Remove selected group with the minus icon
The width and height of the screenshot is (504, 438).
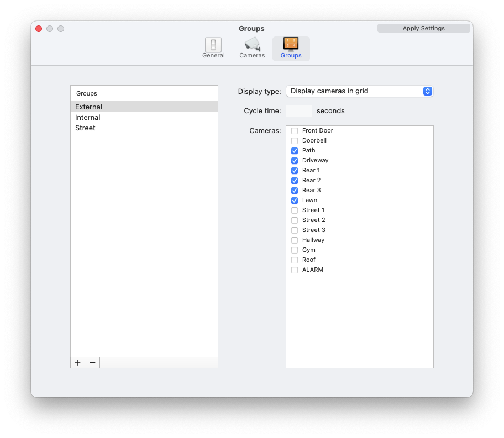point(92,363)
